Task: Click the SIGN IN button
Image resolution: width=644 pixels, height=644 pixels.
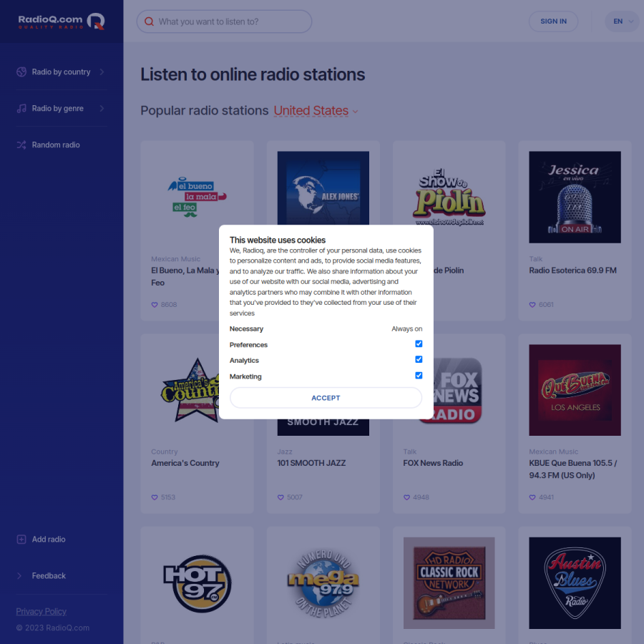Action: [x=553, y=21]
